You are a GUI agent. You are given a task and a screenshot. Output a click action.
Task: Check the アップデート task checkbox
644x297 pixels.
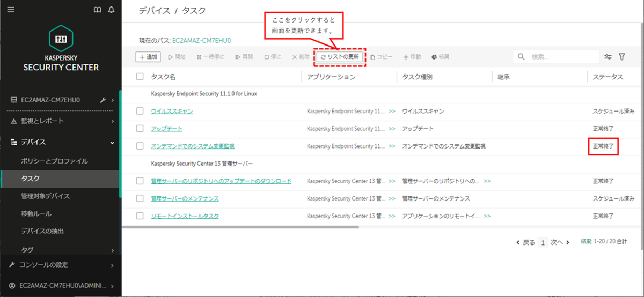140,129
